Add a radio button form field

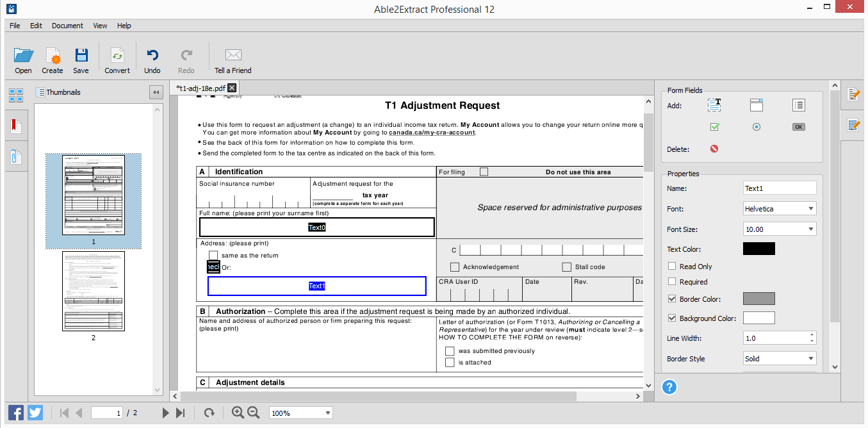click(x=757, y=127)
